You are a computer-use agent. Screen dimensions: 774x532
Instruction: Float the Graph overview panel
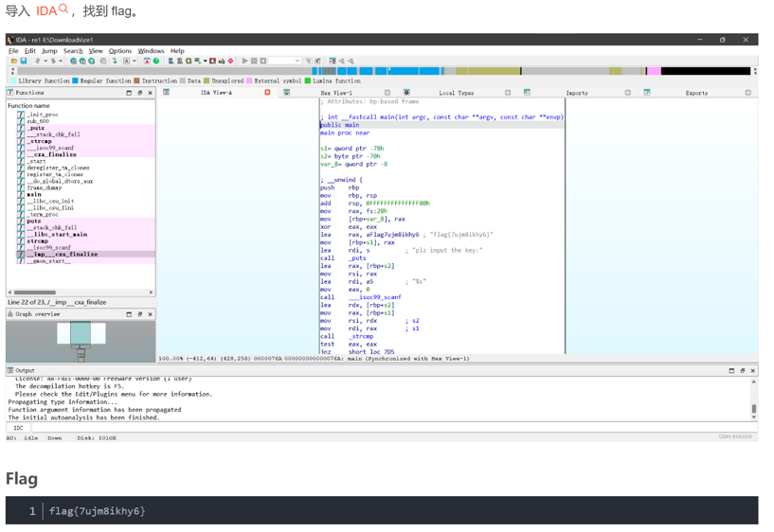click(139, 314)
